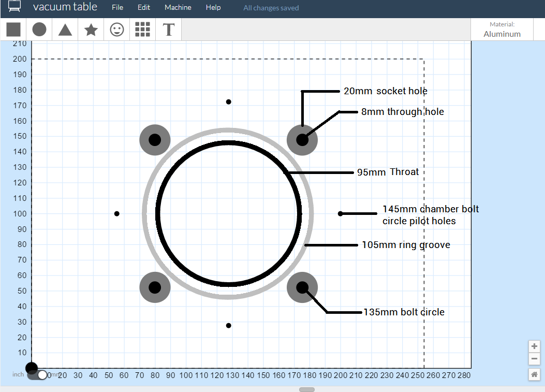This screenshot has height=392, width=545.
Task: Click the All changes saved link
Action: [x=271, y=8]
